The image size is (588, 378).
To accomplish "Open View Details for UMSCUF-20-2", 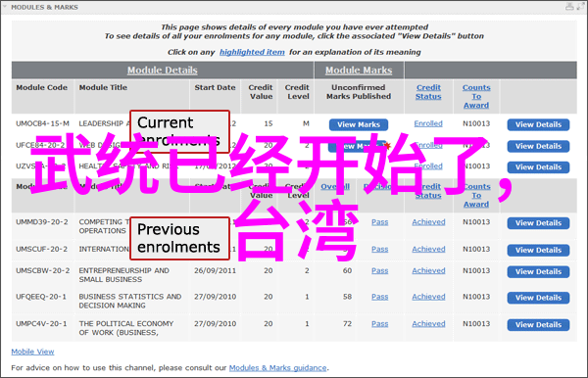I will [x=538, y=250].
